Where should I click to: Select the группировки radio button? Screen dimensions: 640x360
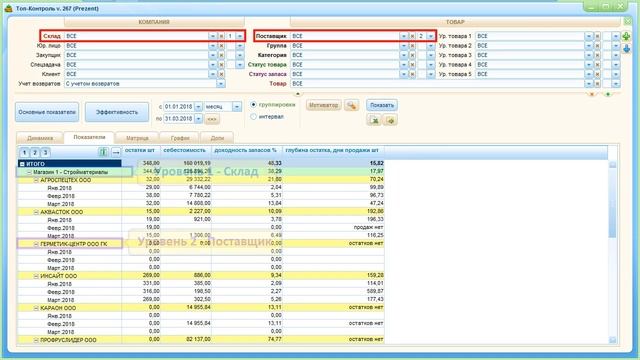(253, 105)
